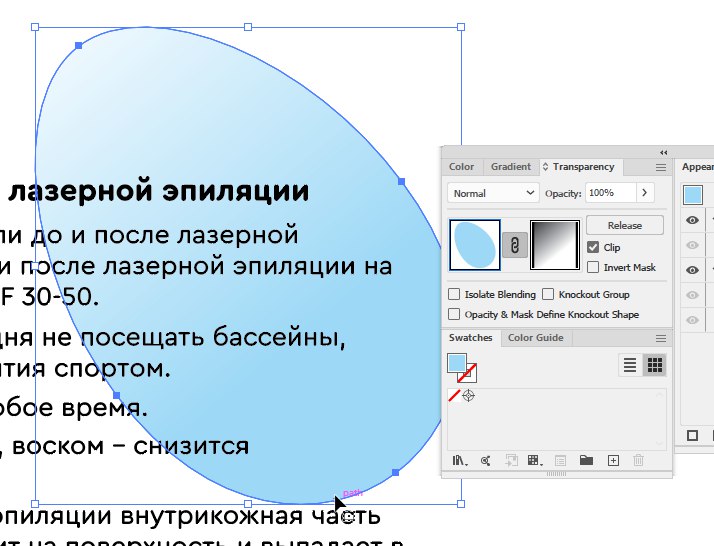Select the opacity mask gradient thumbnail

click(555, 245)
